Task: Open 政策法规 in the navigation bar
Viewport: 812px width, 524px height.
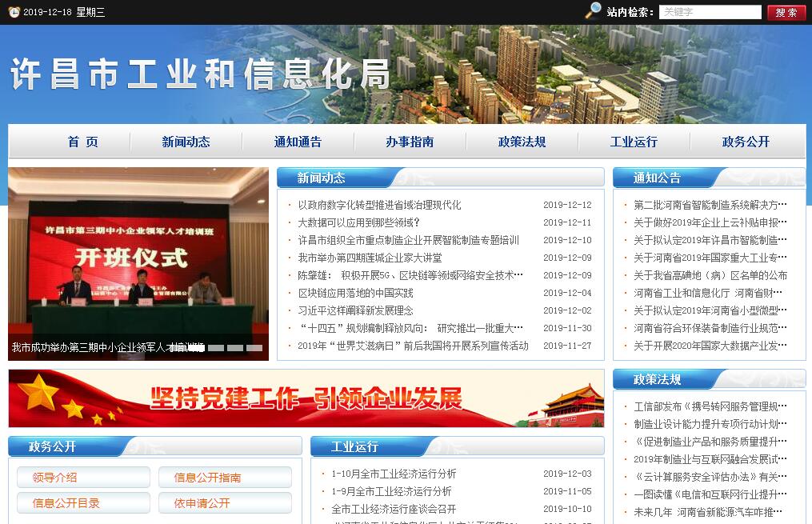Action: 522,142
